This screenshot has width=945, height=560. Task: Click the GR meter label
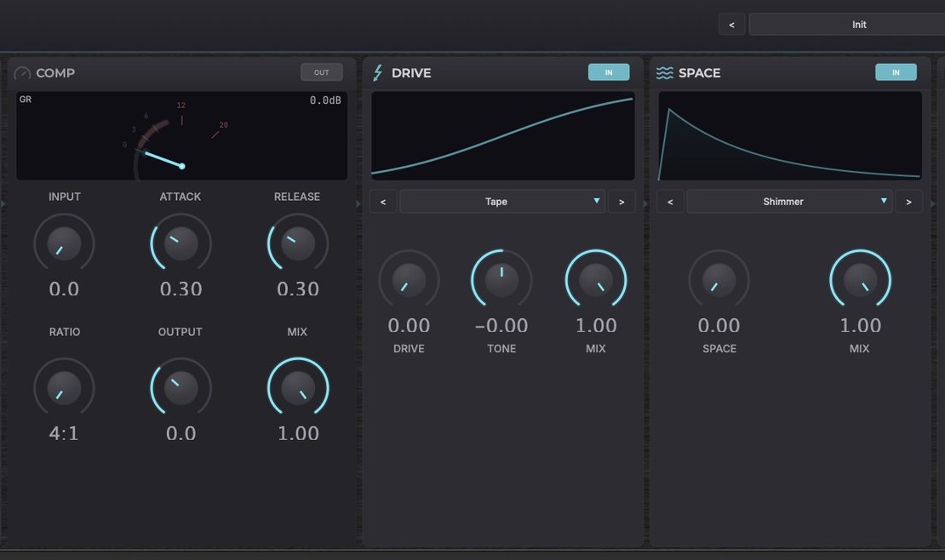[x=26, y=100]
